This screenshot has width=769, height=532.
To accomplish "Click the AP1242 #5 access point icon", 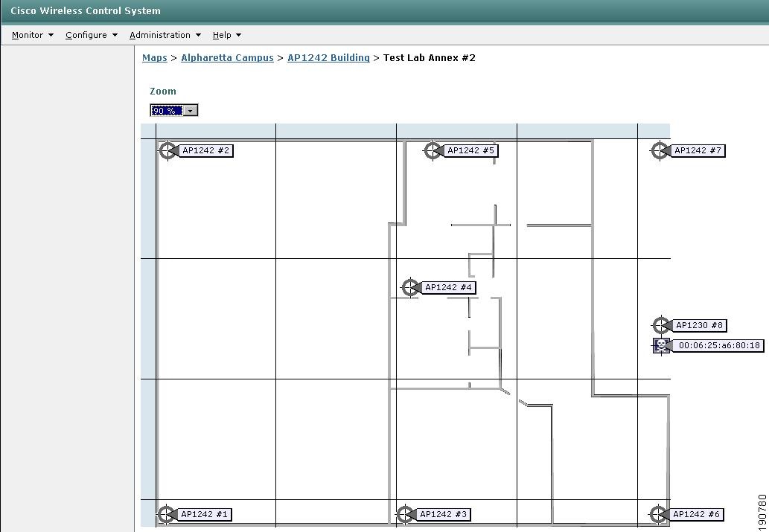I will click(432, 150).
